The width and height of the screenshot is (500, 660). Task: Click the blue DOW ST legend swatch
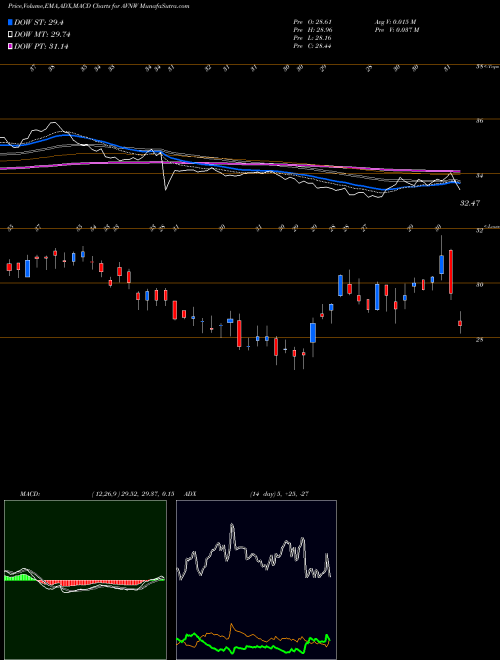tap(10, 22)
